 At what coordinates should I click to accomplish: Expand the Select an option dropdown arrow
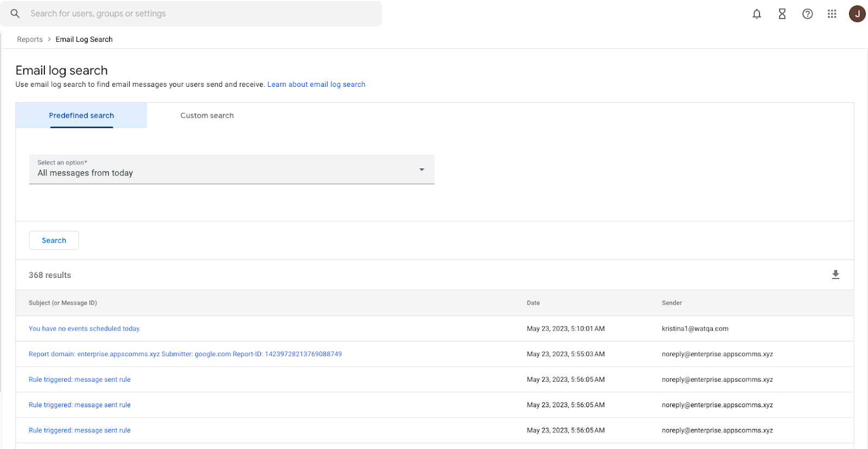[422, 170]
